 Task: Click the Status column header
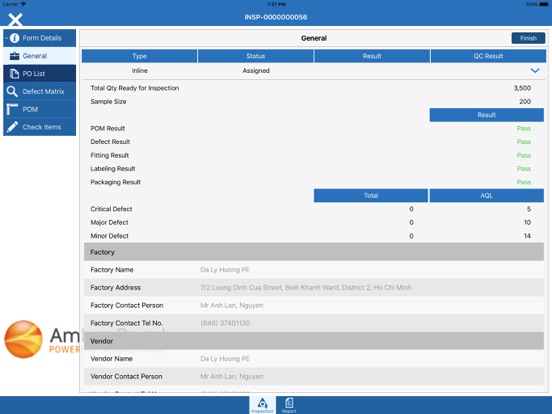(256, 56)
